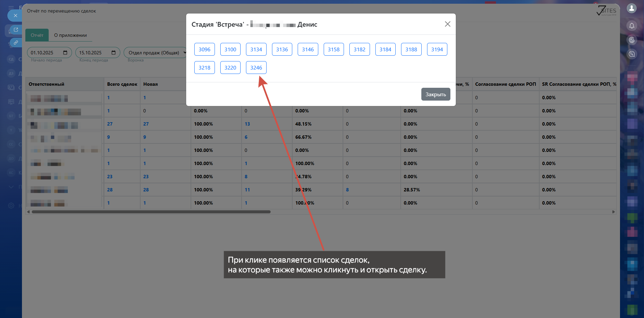Switch to the Отчёт tab
This screenshot has width=644, height=318.
coord(37,35)
